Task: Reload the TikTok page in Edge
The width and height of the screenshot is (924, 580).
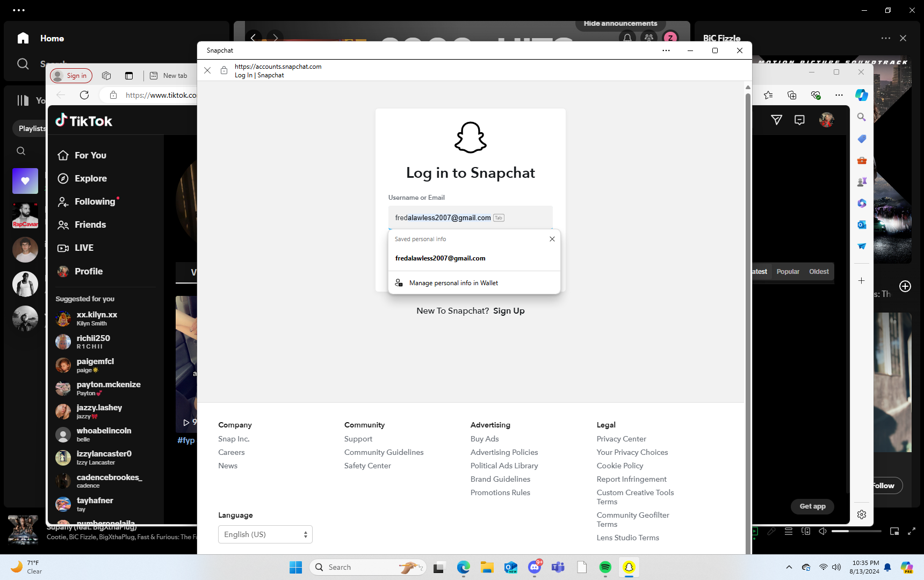Action: coord(84,95)
